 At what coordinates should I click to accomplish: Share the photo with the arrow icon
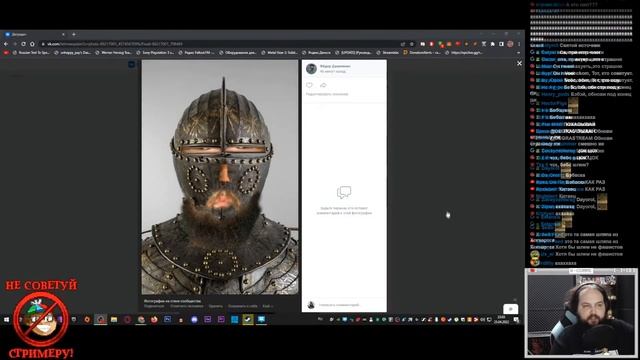(x=323, y=85)
